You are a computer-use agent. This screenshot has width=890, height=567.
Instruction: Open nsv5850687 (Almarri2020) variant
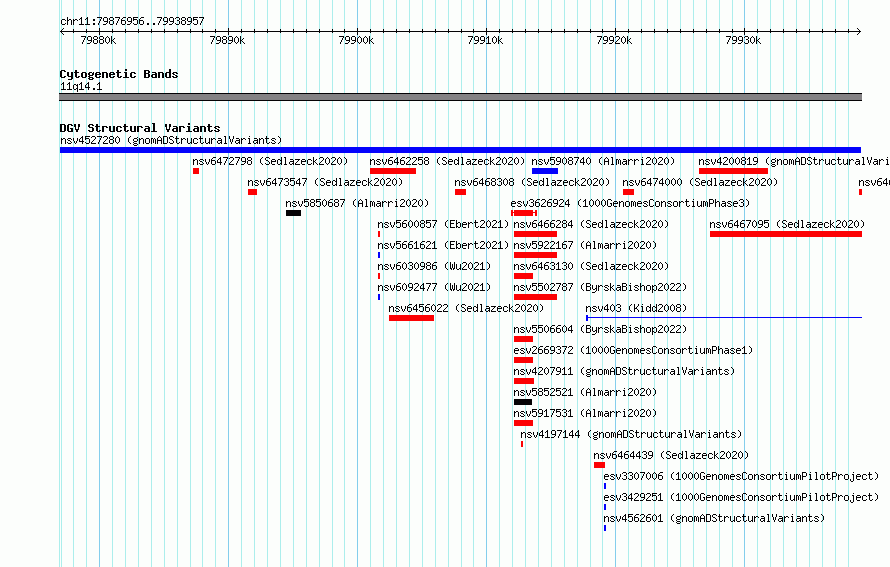click(x=357, y=203)
